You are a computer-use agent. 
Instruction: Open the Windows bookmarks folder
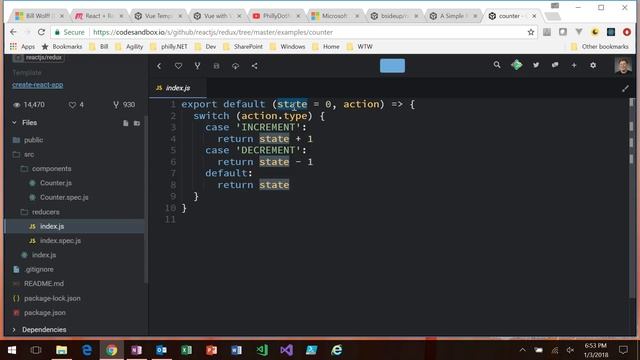tap(288, 47)
